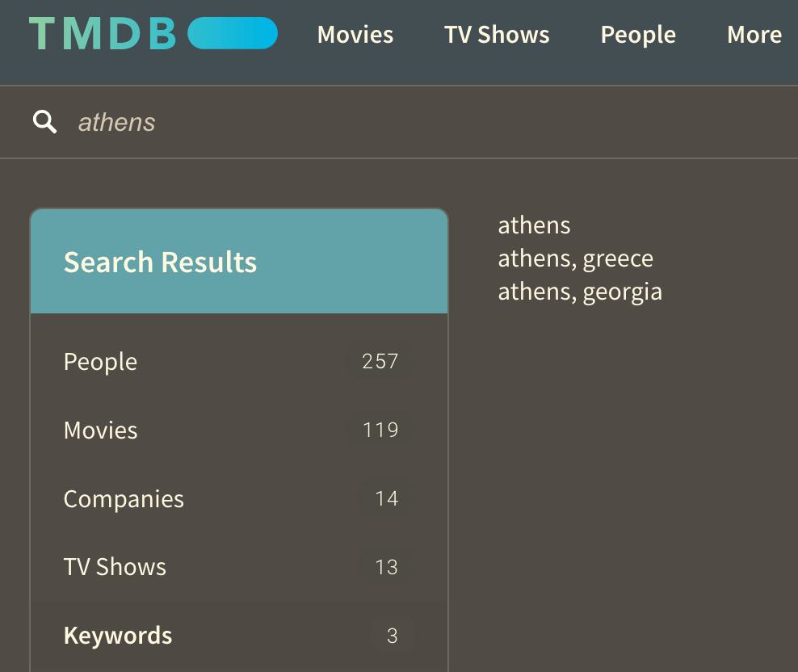Viewport: 798px width, 672px height.
Task: Select the Keywords results category
Action: tap(118, 636)
